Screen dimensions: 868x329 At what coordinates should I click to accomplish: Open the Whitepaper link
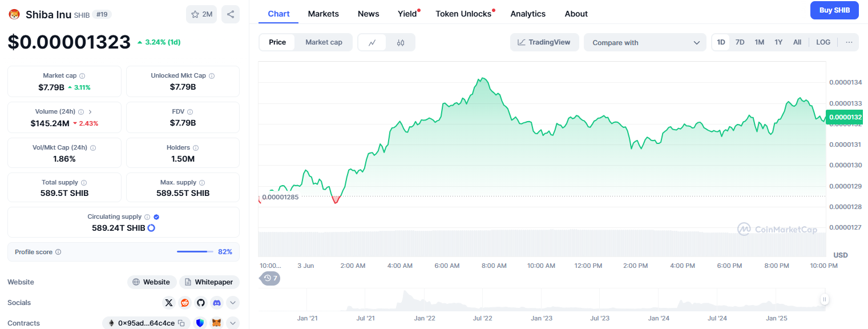209,282
